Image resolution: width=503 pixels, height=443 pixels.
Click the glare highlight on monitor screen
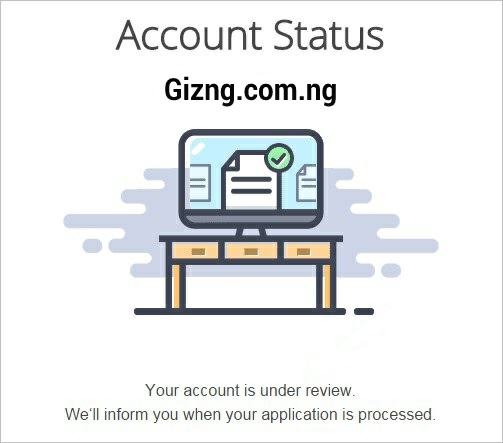197,148
